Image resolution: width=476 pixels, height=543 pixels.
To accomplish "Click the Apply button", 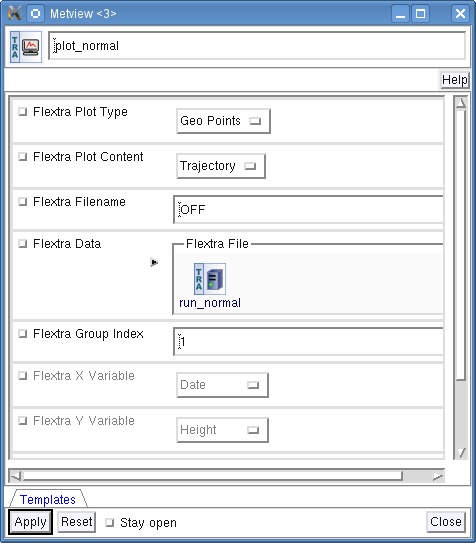I will coord(30,522).
